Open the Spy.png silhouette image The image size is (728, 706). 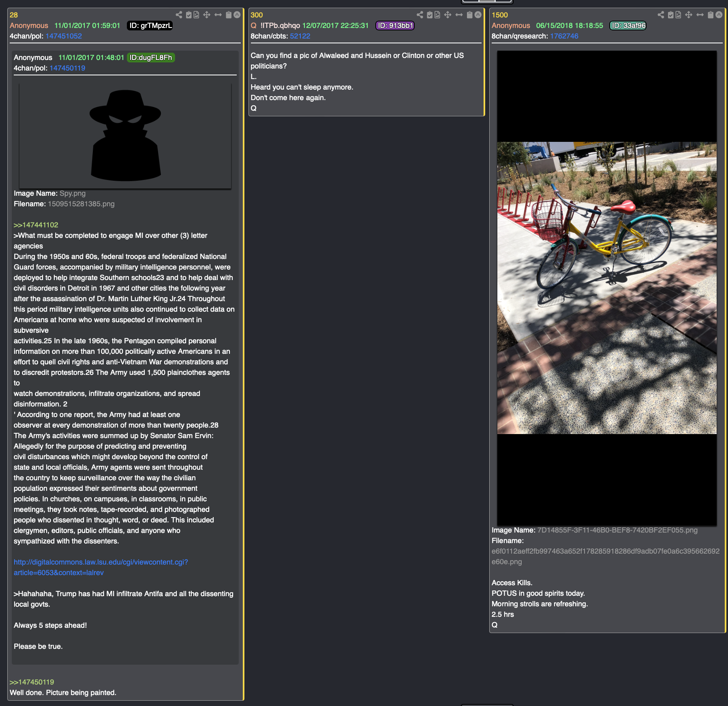(x=125, y=136)
